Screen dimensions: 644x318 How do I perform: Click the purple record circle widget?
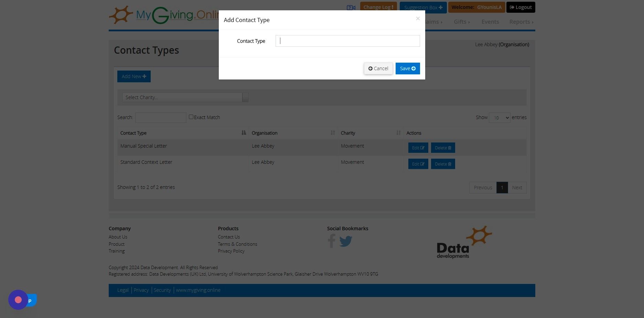pos(18,300)
